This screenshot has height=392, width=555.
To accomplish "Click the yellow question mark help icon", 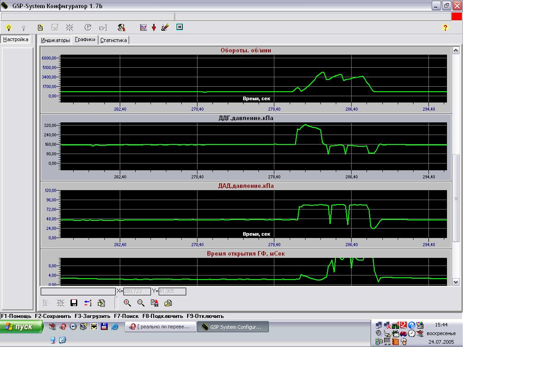I will click(445, 28).
